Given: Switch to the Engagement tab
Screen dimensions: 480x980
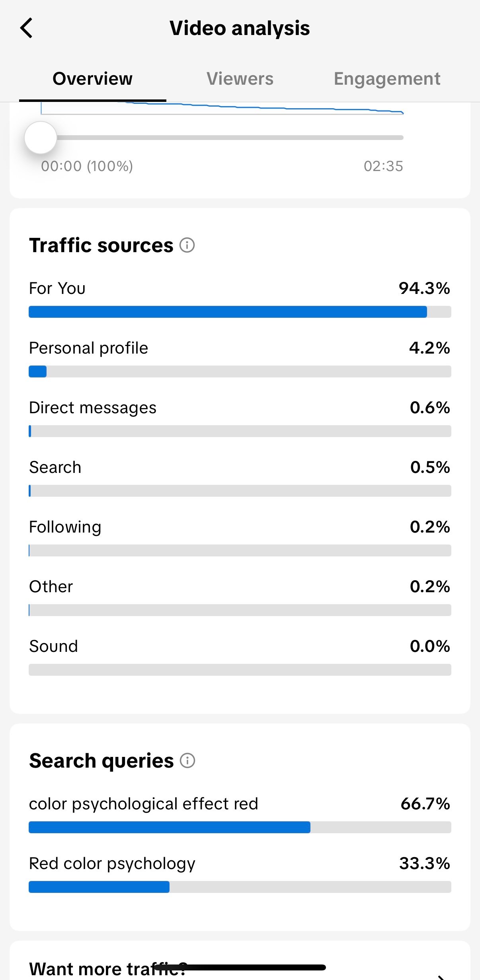Looking at the screenshot, I should (387, 79).
